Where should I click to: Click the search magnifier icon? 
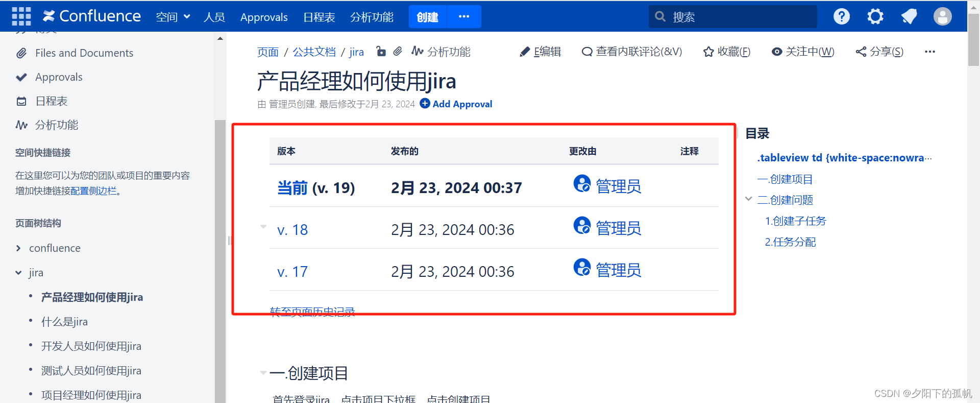coord(660,16)
